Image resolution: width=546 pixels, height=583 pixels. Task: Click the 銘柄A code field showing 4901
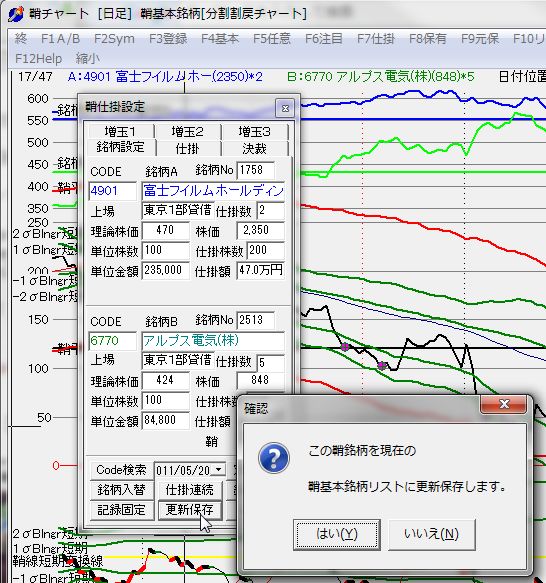click(113, 191)
